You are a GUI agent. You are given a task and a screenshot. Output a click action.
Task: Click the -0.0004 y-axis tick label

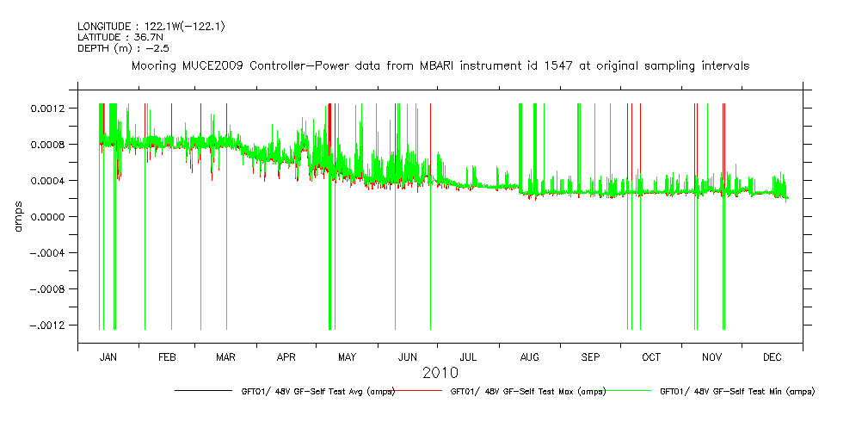point(45,253)
